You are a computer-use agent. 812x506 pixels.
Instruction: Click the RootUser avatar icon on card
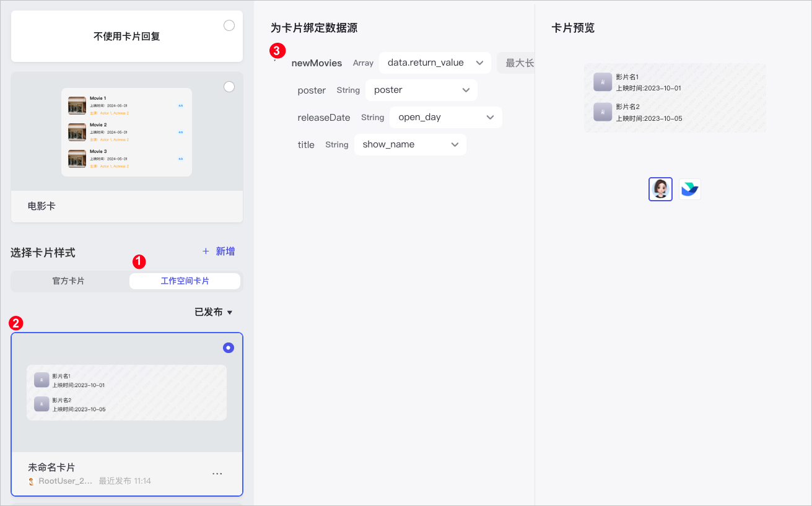pyautogui.click(x=31, y=481)
